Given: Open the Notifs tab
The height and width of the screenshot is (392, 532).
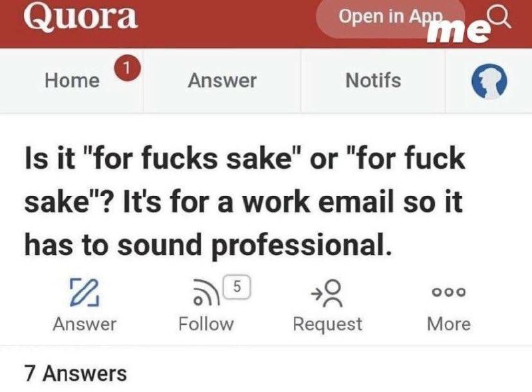Looking at the screenshot, I should (x=373, y=80).
